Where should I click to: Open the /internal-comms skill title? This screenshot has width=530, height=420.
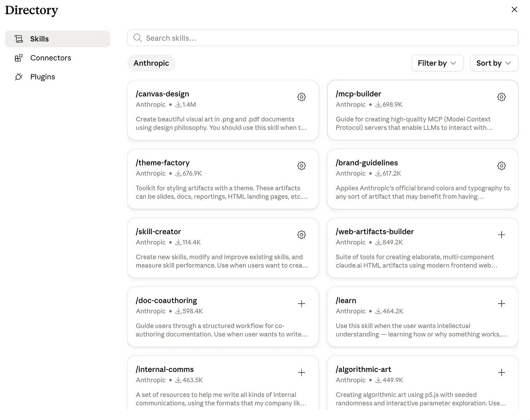coord(165,369)
